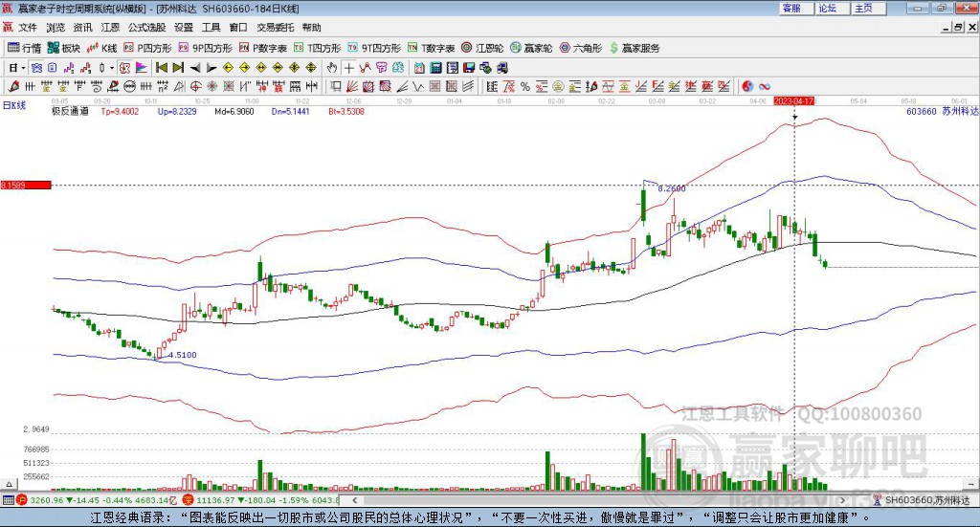Open the 9P四方形 tool
The width and height of the screenshot is (980, 527).
tap(205, 48)
